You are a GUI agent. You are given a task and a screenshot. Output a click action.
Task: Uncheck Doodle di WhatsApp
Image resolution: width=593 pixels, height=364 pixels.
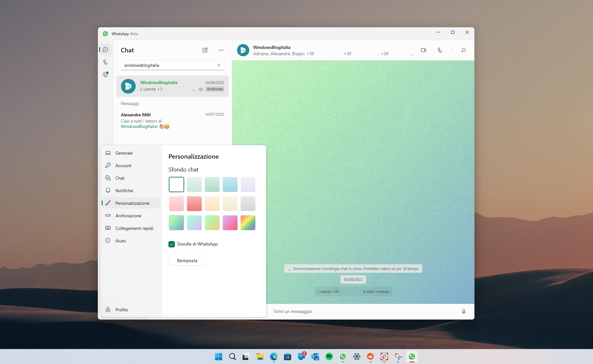point(172,244)
